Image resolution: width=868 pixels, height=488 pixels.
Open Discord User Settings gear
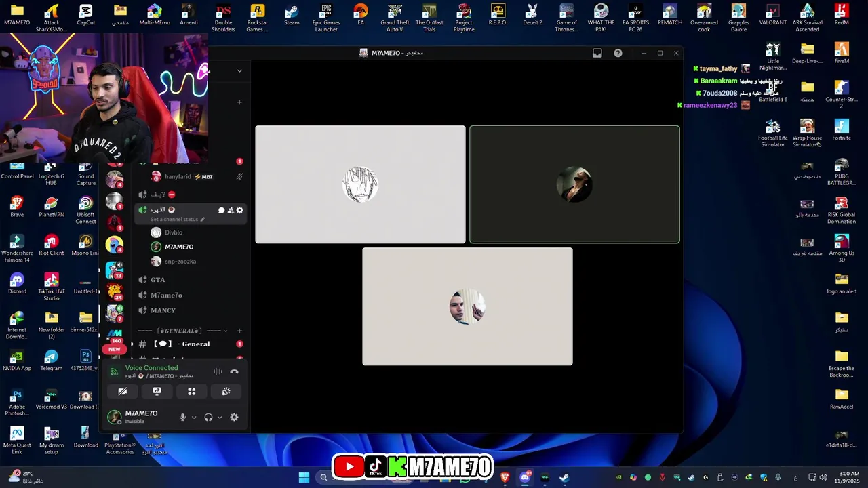tap(234, 418)
